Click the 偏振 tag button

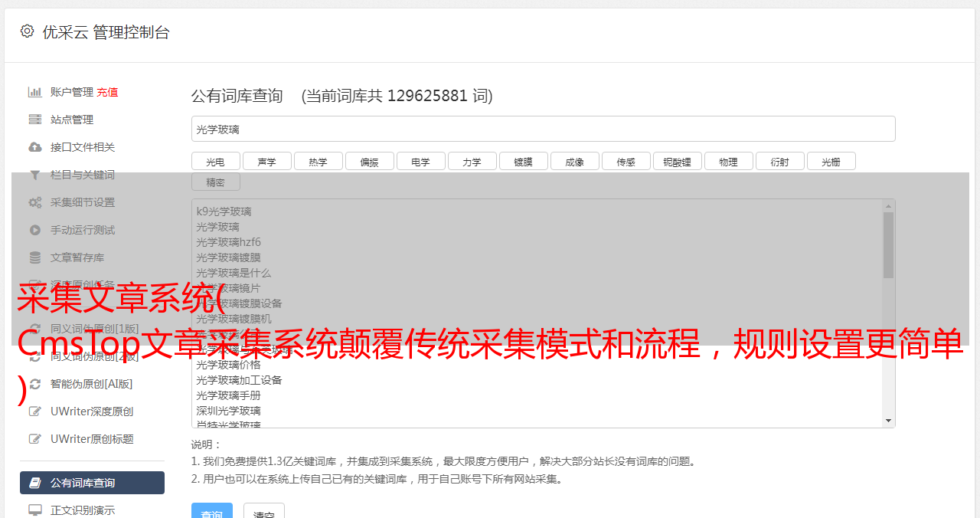pyautogui.click(x=370, y=161)
